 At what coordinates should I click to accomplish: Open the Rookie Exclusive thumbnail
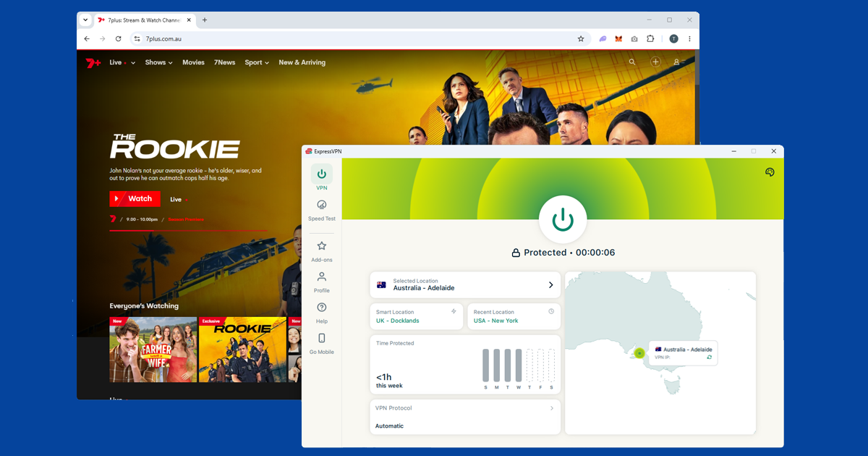tap(242, 350)
